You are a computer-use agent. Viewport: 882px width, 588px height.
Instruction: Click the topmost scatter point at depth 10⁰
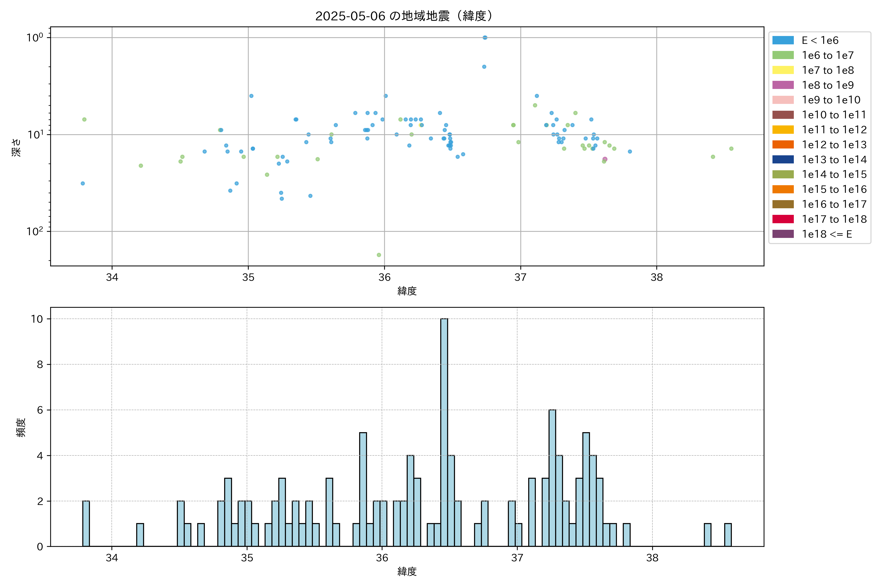coord(485,37)
